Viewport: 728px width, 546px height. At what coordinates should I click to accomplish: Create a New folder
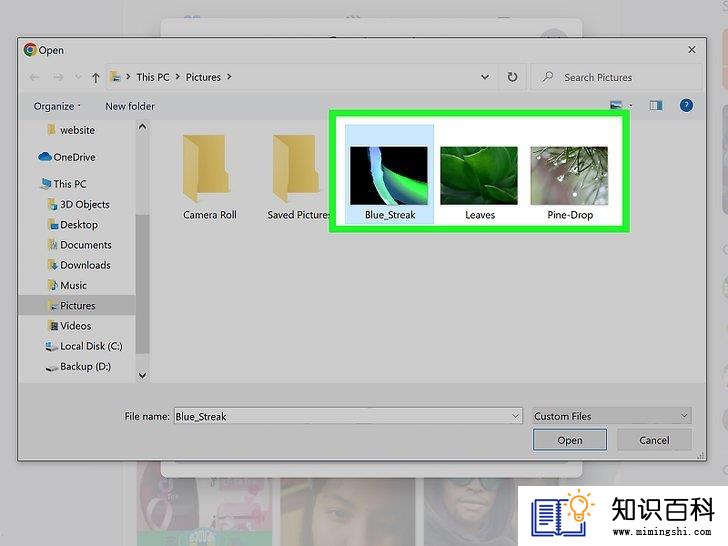(130, 106)
